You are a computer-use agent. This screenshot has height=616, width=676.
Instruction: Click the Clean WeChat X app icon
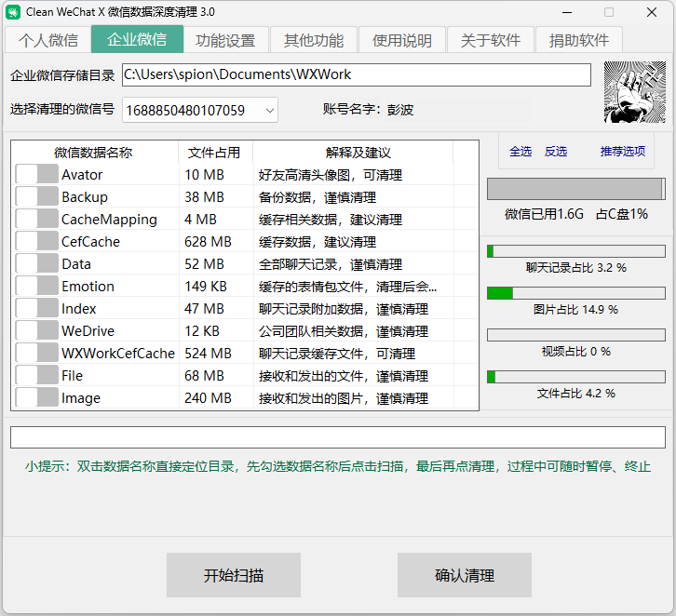12,12
